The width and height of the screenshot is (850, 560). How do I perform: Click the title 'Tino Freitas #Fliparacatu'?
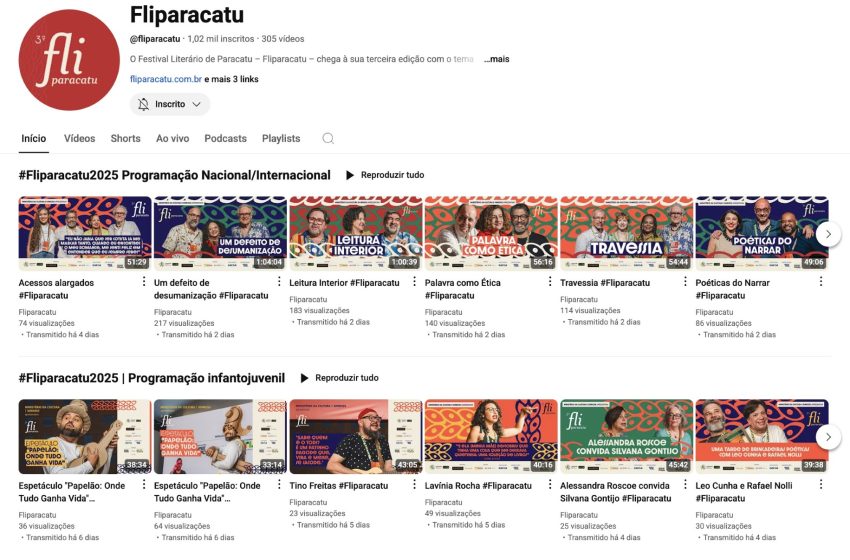pyautogui.click(x=339, y=486)
